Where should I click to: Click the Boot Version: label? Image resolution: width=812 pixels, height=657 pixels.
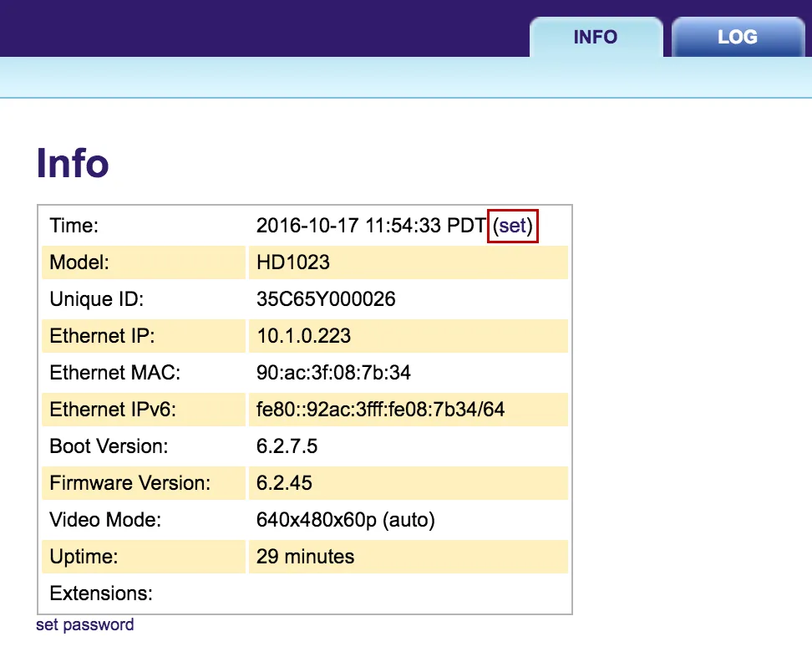coord(109,446)
